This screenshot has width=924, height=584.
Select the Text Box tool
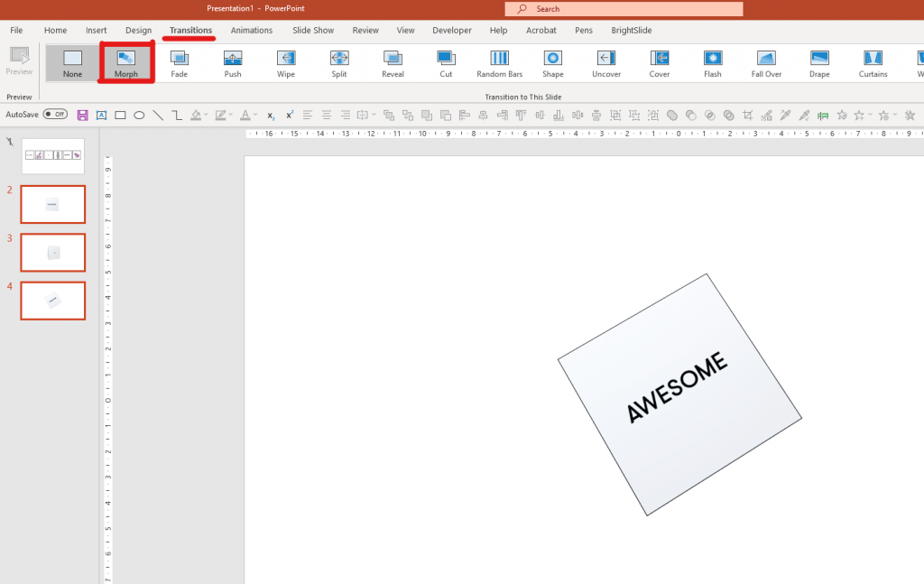tap(102, 115)
